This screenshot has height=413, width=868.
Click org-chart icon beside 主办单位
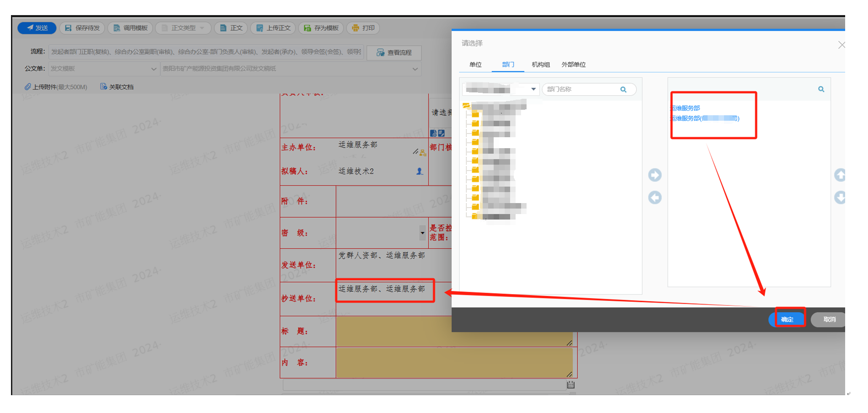click(x=422, y=152)
